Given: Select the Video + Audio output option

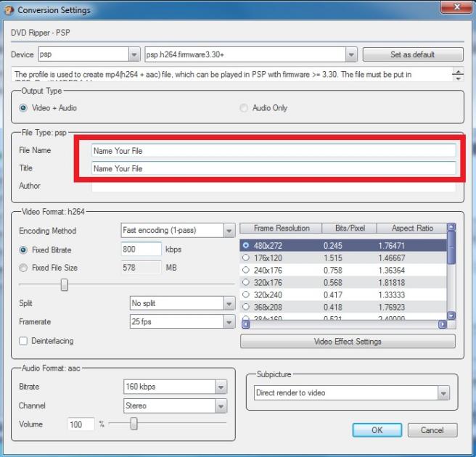Looking at the screenshot, I should pos(24,108).
